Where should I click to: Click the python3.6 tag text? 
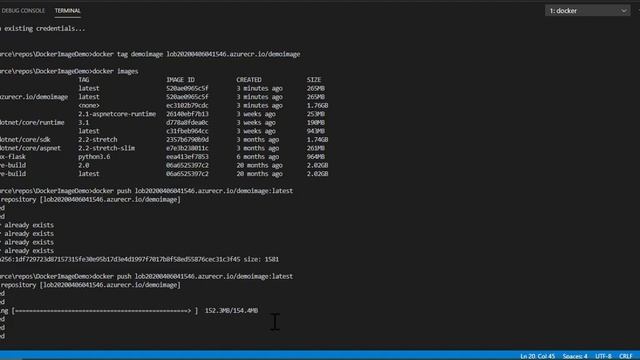pyautogui.click(x=94, y=157)
